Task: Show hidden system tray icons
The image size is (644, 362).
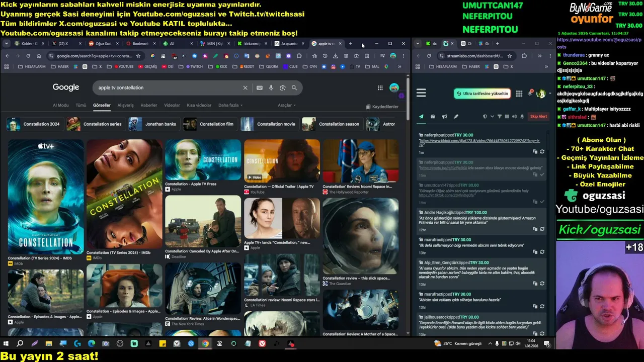Action: click(491, 344)
